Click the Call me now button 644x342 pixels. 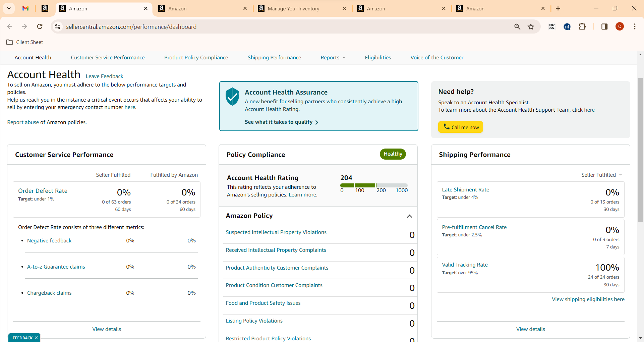coord(461,127)
